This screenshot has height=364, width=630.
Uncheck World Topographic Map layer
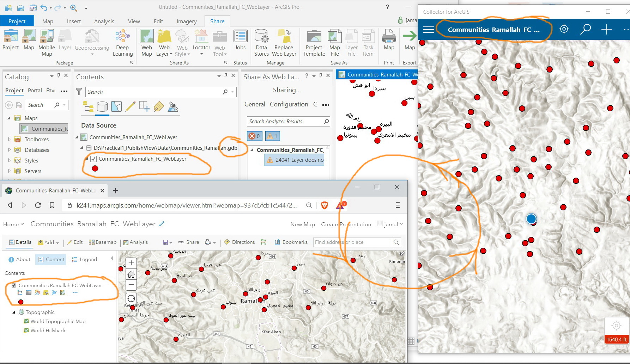tap(26, 321)
